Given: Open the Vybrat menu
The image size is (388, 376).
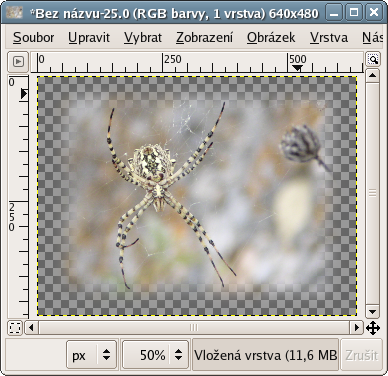Looking at the screenshot, I should tap(143, 38).
